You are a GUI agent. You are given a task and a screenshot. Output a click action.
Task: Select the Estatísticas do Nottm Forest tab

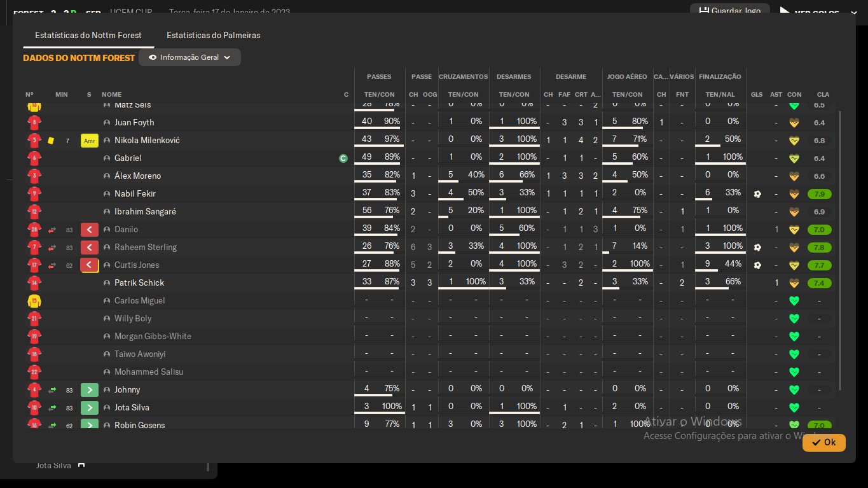coord(88,36)
